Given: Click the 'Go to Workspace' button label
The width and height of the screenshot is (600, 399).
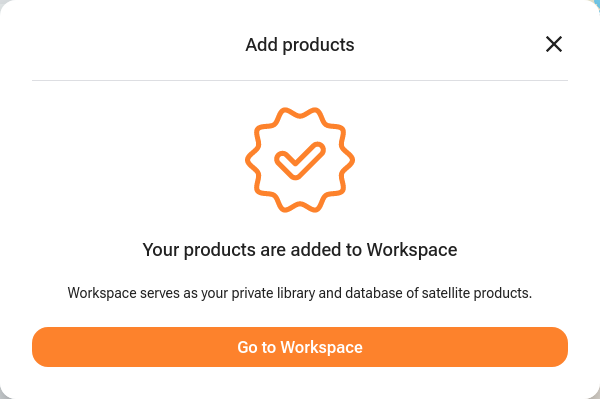Looking at the screenshot, I should coord(300,347).
